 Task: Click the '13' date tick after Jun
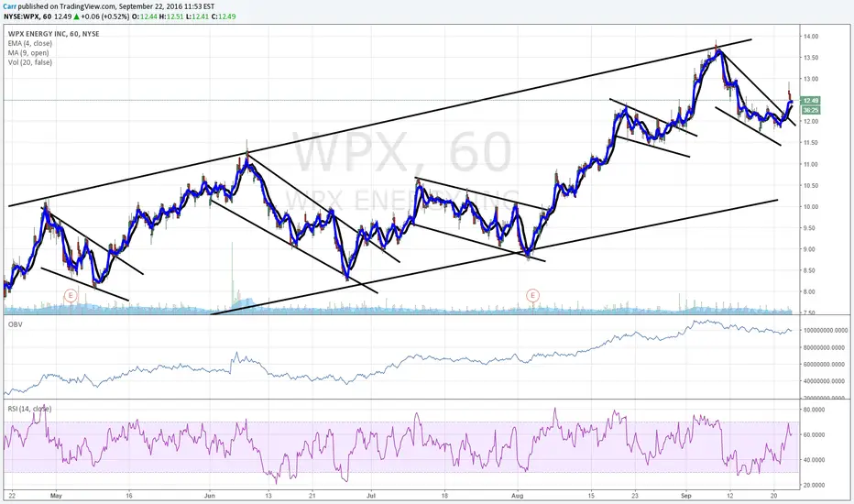[268, 496]
